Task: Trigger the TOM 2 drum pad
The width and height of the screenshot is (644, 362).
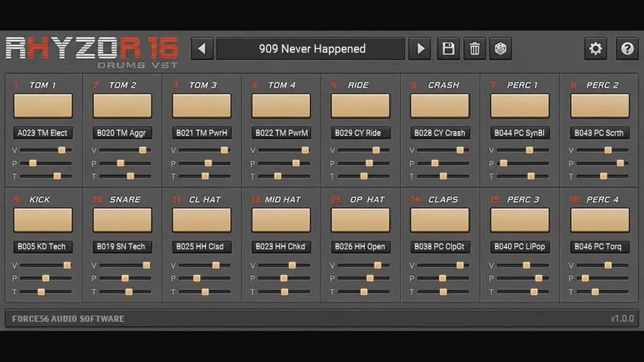Action: tap(122, 106)
